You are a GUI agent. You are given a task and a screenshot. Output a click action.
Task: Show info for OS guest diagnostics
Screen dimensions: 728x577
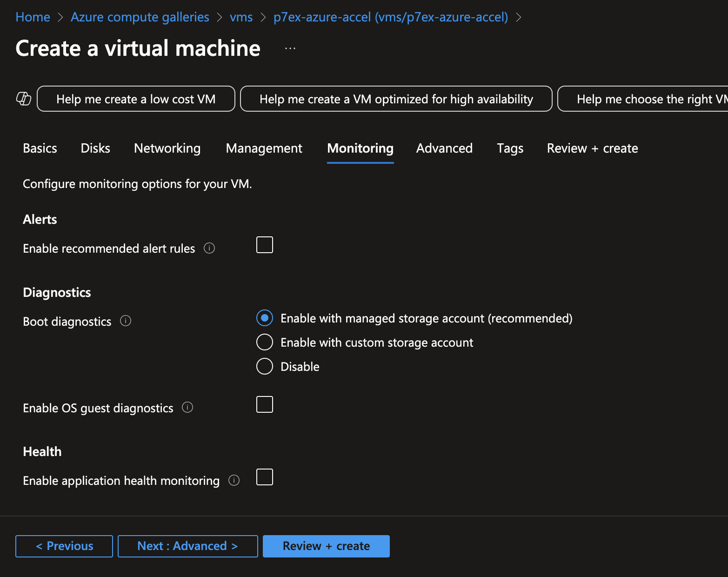[x=187, y=408]
